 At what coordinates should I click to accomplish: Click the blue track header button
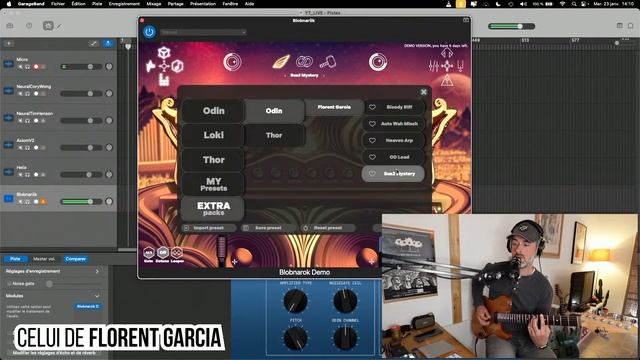click(108, 43)
